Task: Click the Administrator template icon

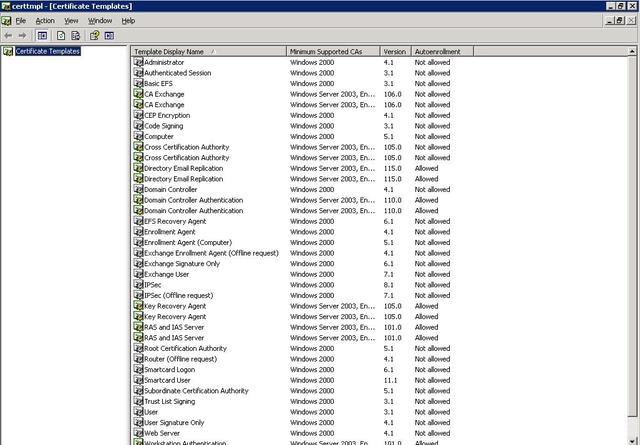Action: click(138, 62)
